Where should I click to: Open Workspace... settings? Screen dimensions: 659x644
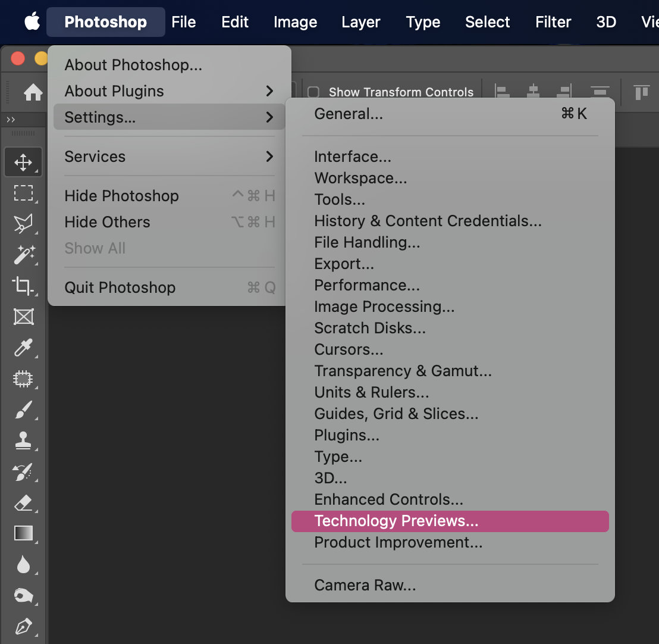(x=450, y=178)
